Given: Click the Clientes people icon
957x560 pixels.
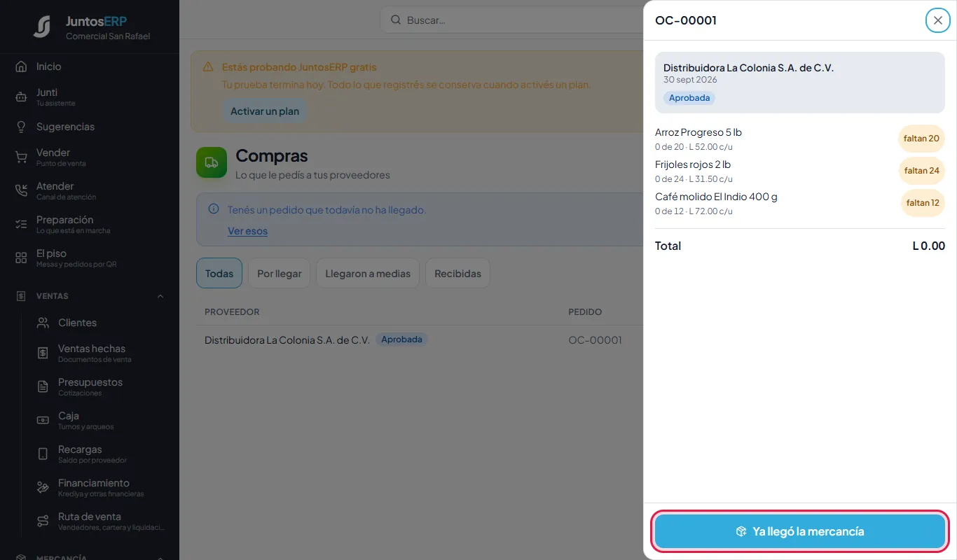Looking at the screenshot, I should [43, 323].
